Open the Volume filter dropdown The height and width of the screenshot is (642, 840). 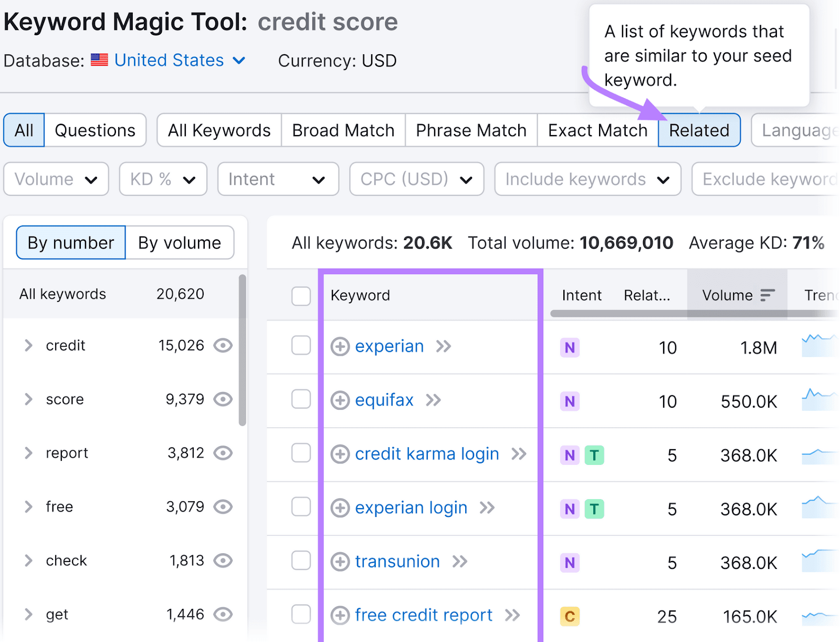[x=56, y=179]
